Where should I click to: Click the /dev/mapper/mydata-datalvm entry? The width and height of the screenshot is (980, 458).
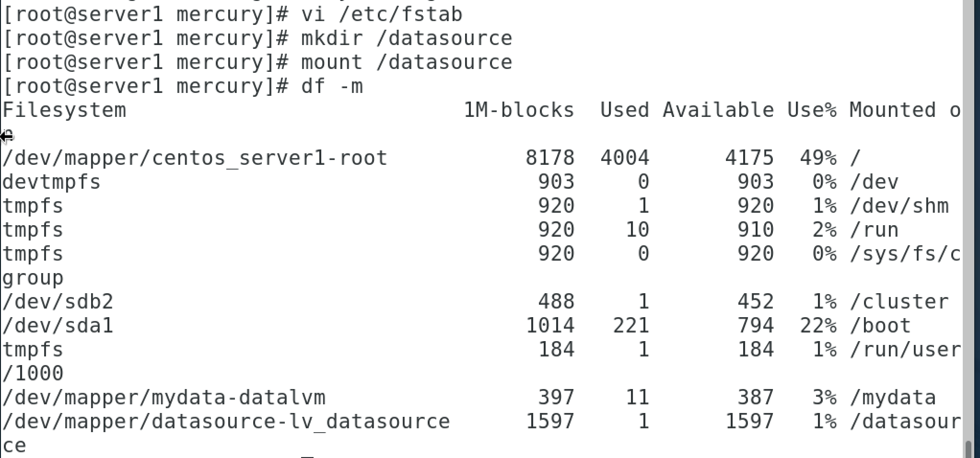(x=164, y=398)
